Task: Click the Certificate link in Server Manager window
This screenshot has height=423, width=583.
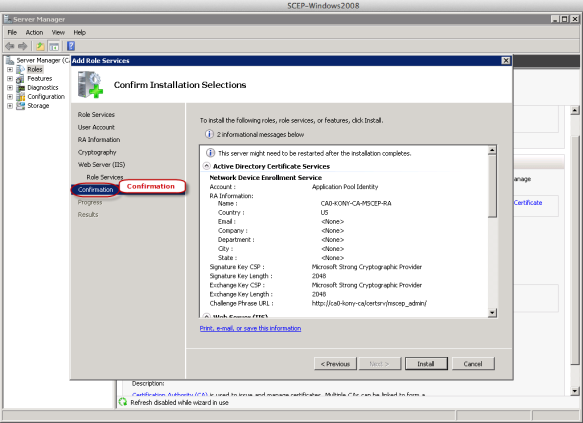Action: pyautogui.click(x=528, y=203)
